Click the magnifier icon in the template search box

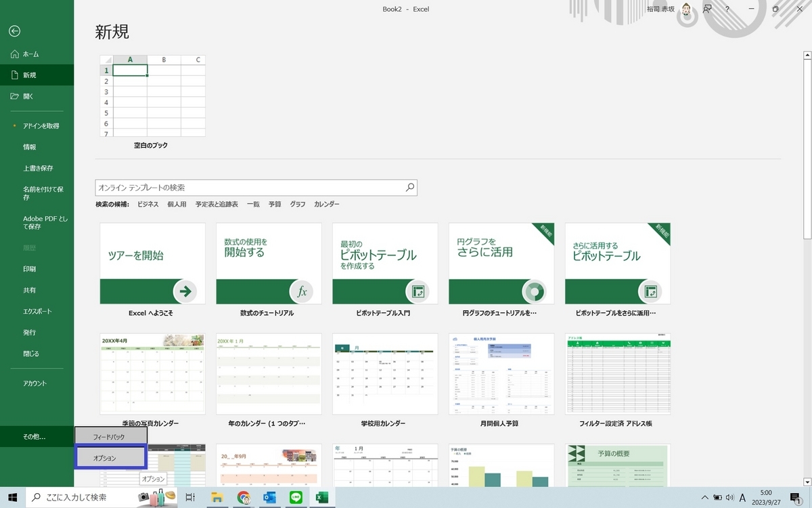point(409,188)
